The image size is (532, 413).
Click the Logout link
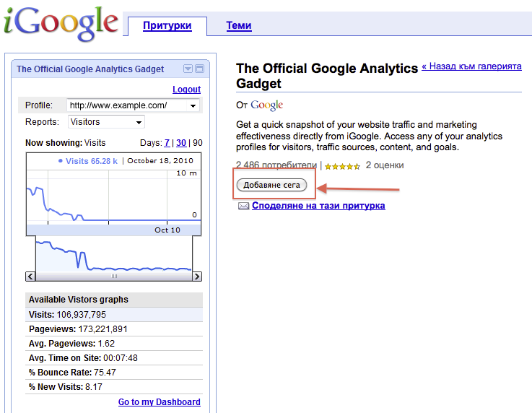click(x=186, y=90)
